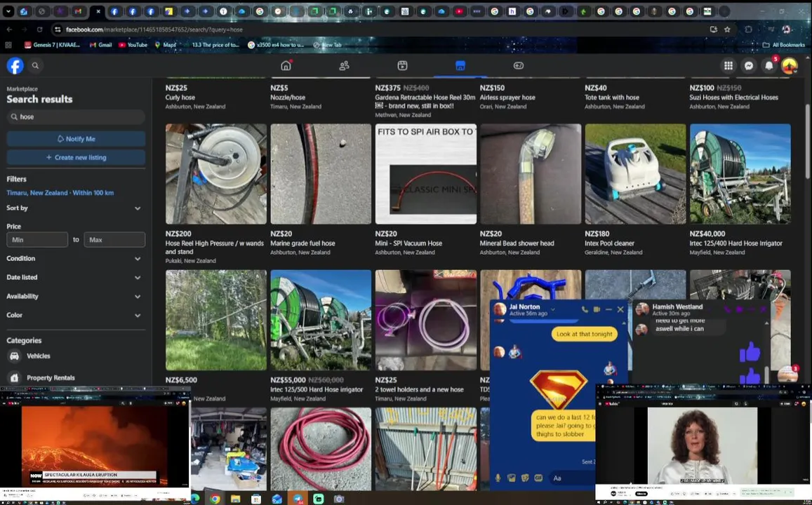The image size is (812, 505).
Task: Open the All Bookmarks folder
Action: pos(783,45)
